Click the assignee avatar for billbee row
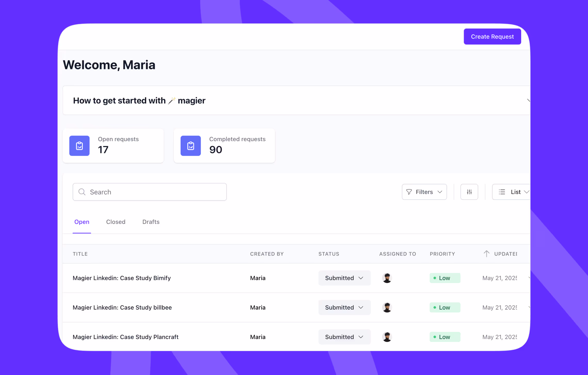 point(387,307)
